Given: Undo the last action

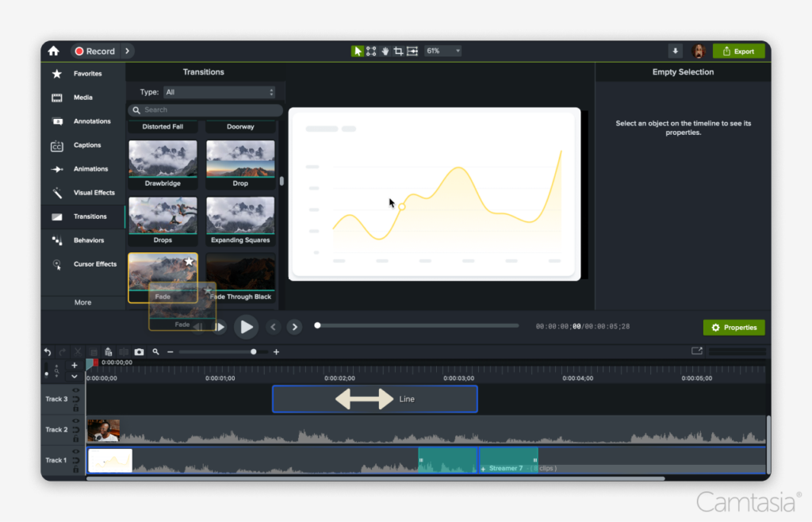Looking at the screenshot, I should tap(48, 351).
